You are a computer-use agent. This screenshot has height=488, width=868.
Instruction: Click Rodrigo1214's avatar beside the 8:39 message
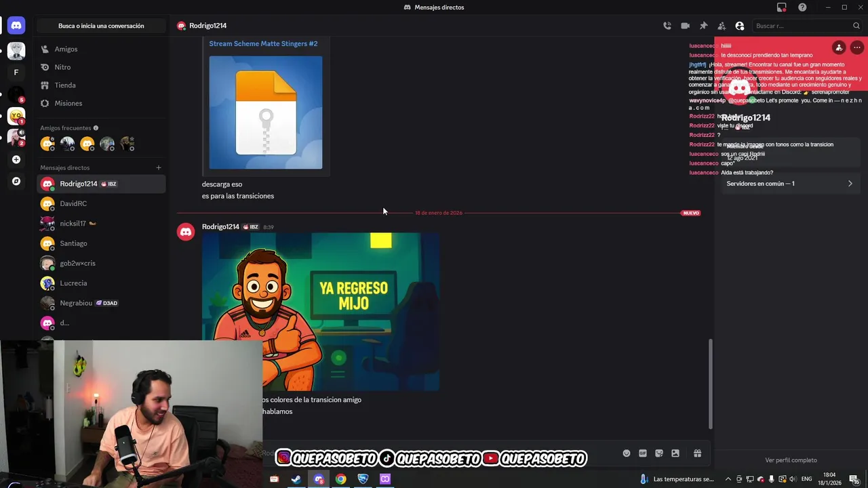(186, 232)
